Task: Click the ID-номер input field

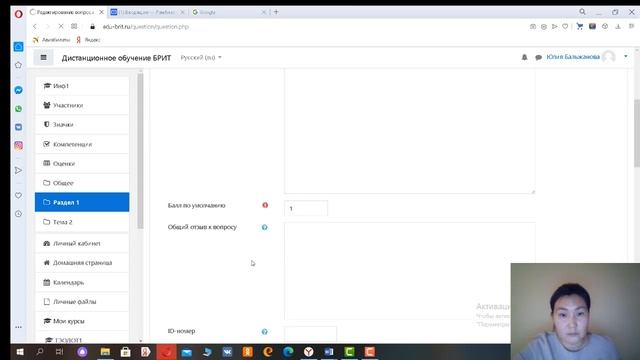Action: (310, 334)
